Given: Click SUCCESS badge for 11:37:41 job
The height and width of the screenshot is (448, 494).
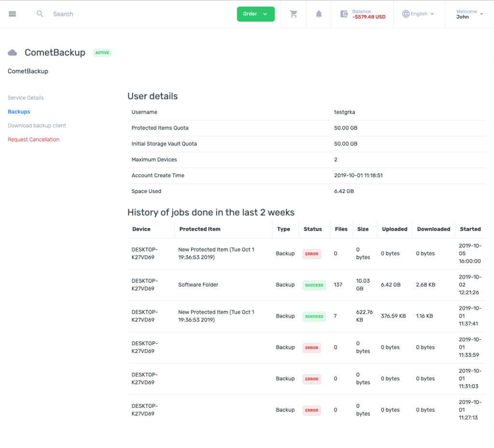Looking at the screenshot, I should pos(314,316).
